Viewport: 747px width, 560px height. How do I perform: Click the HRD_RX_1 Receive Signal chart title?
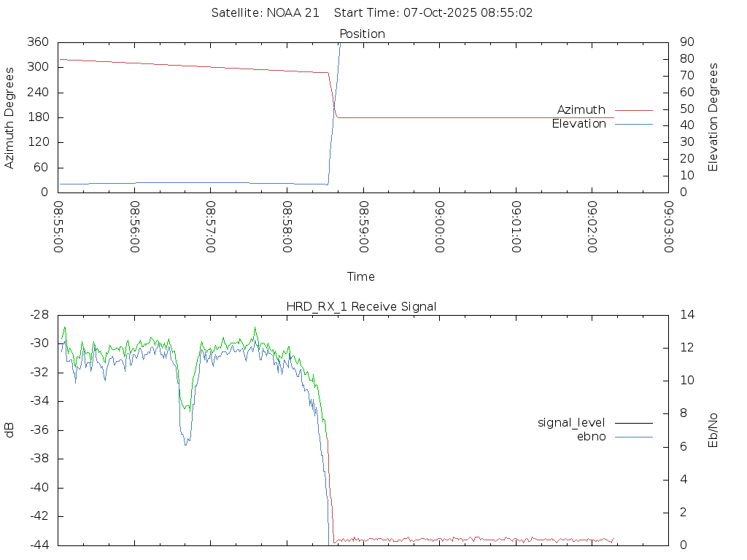(361, 306)
